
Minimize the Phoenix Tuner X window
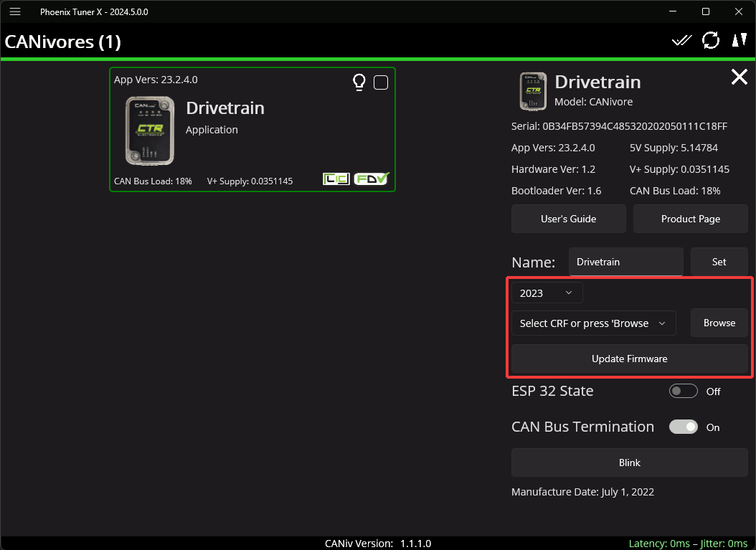pos(673,11)
